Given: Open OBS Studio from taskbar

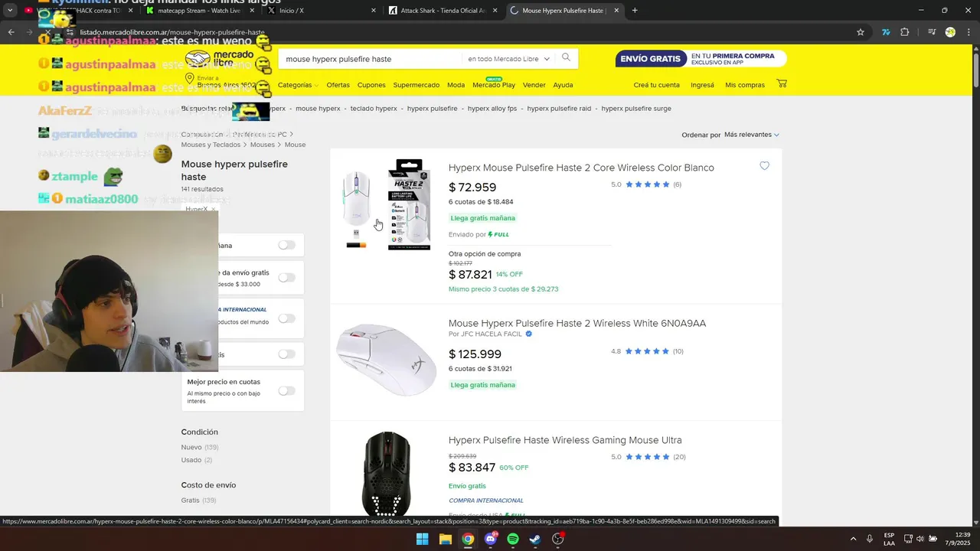Looking at the screenshot, I should [558, 539].
